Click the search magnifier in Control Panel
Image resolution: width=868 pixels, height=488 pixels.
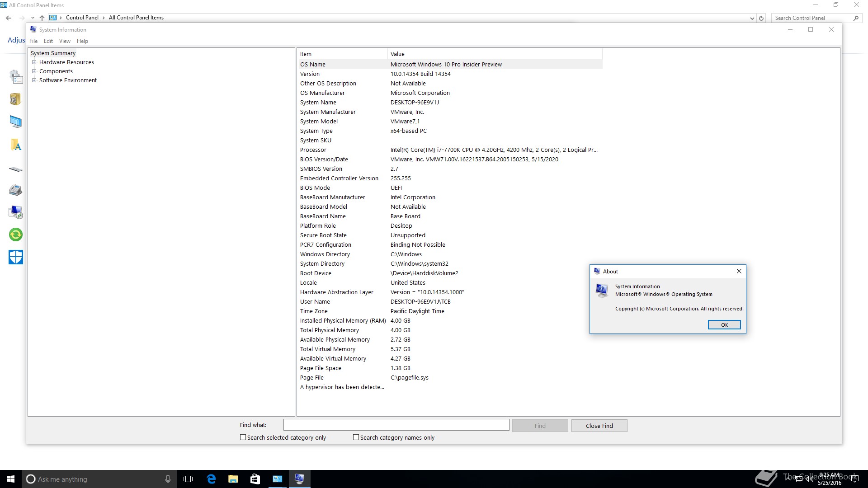(x=856, y=18)
